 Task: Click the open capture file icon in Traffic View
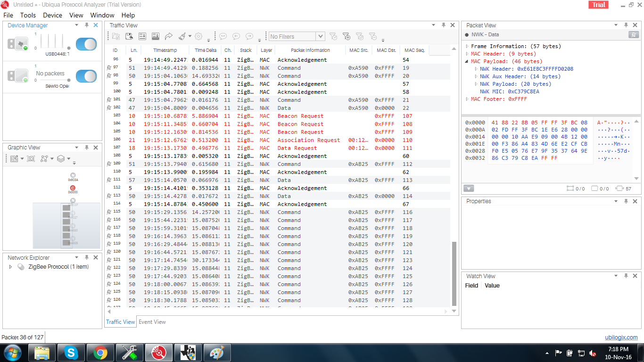pos(116,36)
